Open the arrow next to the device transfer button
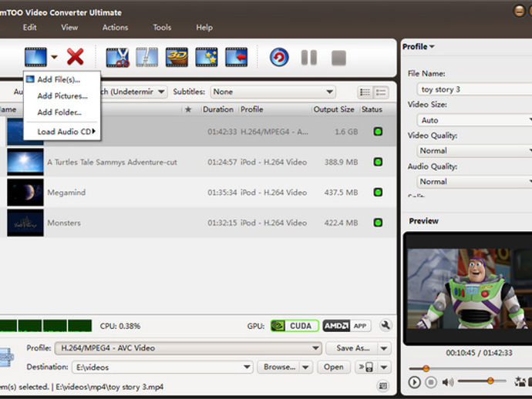The width and height of the screenshot is (532, 399). 384,367
